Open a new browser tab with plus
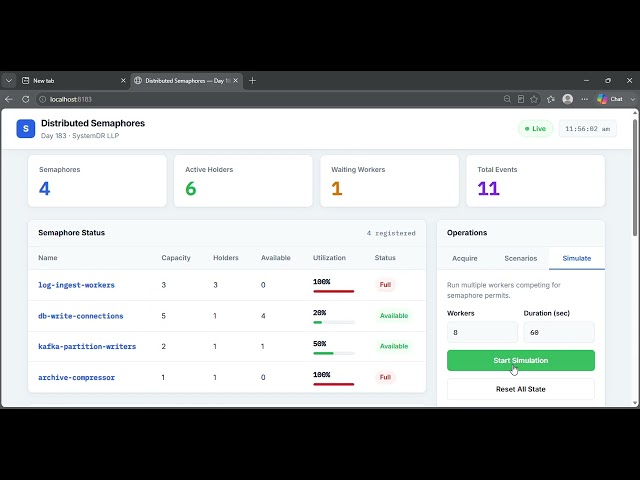The image size is (640, 480). [252, 81]
